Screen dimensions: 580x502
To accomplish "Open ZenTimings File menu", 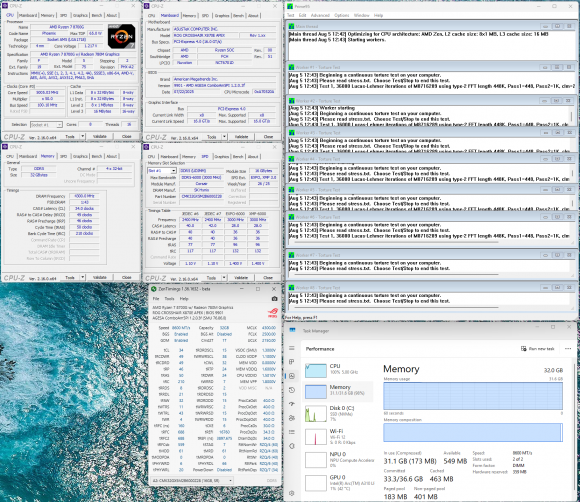I will (x=156, y=299).
